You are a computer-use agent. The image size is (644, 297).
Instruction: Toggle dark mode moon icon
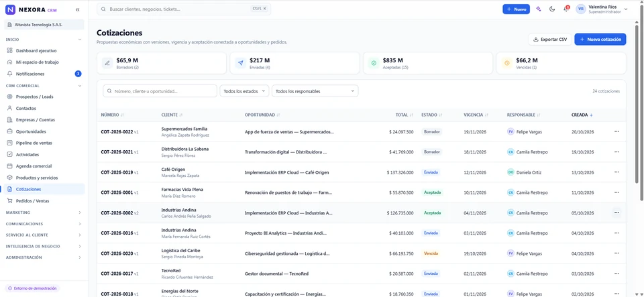pyautogui.click(x=552, y=9)
